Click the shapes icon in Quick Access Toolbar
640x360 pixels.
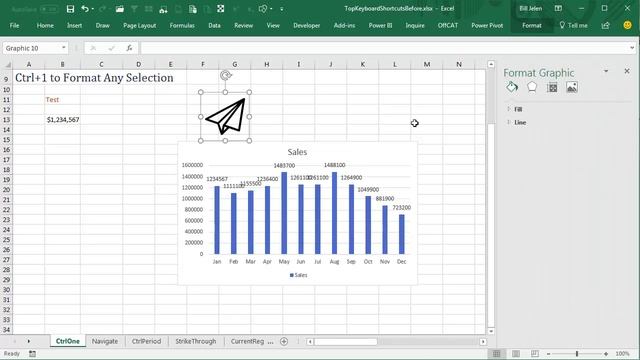[263, 9]
